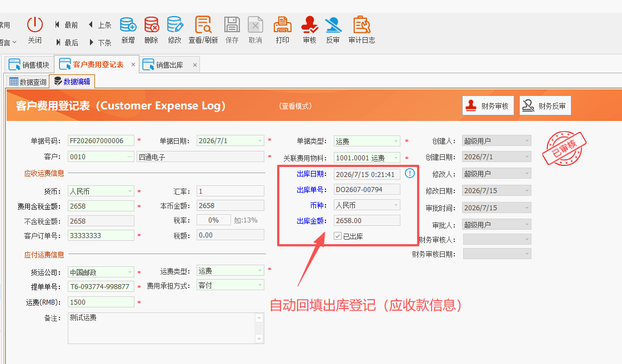This screenshot has width=622, height=364.
Task: Click the 客户订单号 field 33333333
Action: tap(101, 235)
